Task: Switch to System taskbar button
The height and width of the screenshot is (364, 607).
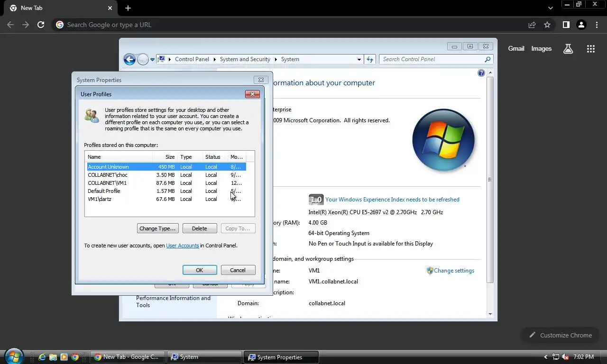Action: pos(205,357)
